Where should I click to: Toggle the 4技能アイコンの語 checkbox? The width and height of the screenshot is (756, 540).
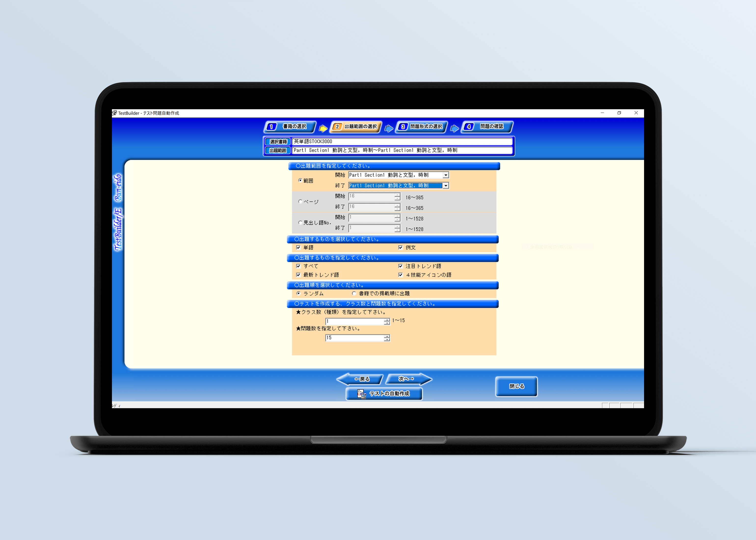click(400, 275)
